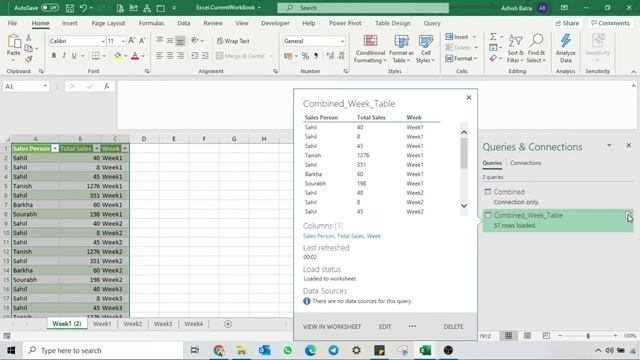The width and height of the screenshot is (640, 360).
Task: Open Cell Styles gallery
Action: coord(426,49)
